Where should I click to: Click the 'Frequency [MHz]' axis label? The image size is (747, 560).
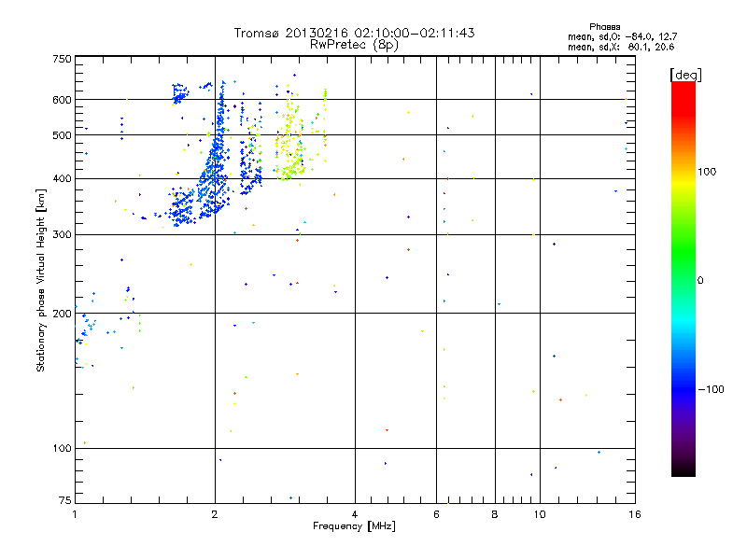tap(354, 526)
